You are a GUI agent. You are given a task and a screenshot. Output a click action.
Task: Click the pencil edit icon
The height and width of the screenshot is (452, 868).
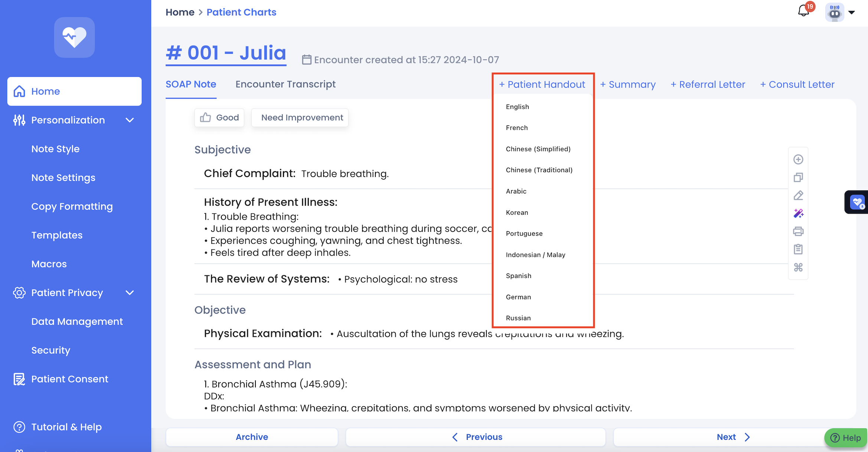tap(798, 196)
